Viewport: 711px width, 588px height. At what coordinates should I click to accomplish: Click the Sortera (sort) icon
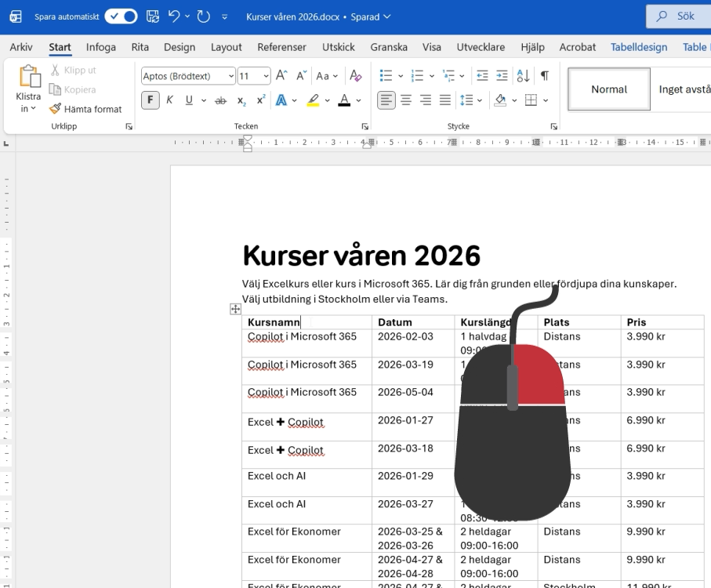point(522,76)
